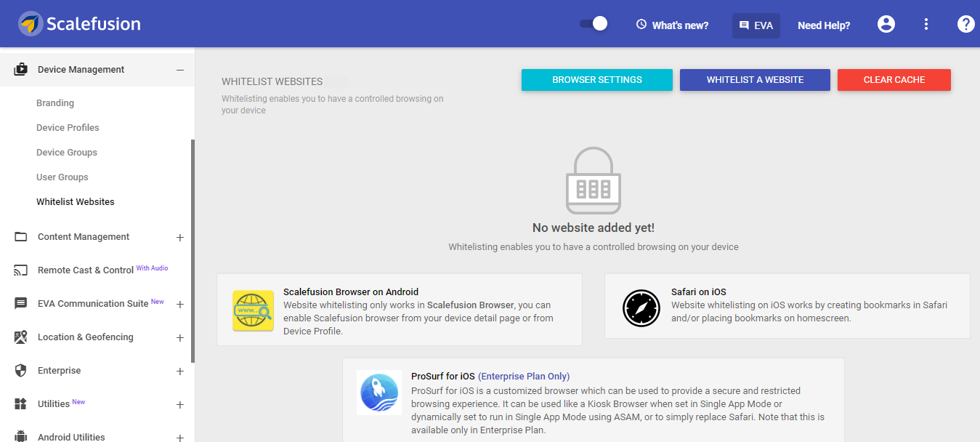The width and height of the screenshot is (980, 442).
Task: Open What's new clock icon
Action: (x=641, y=25)
